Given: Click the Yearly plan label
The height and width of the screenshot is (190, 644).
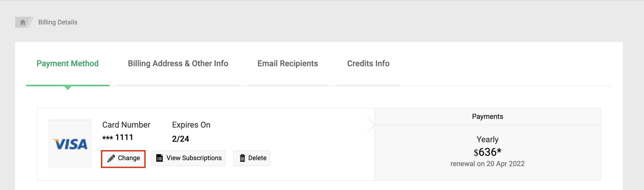Looking at the screenshot, I should coord(487,140).
